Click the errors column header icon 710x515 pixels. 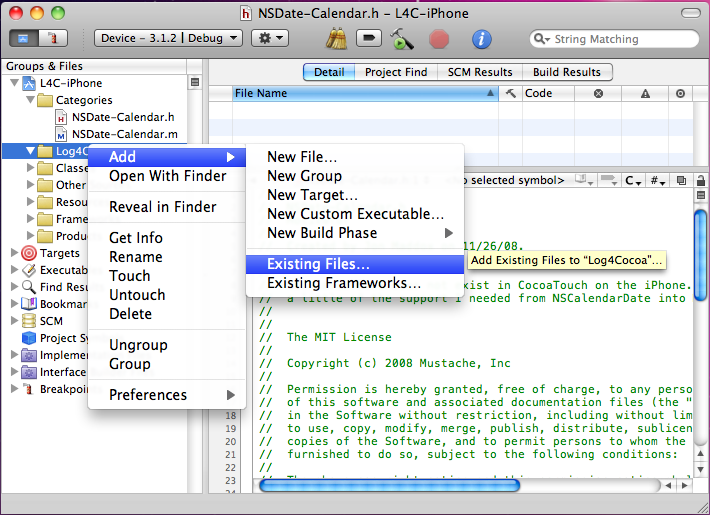[x=598, y=94]
